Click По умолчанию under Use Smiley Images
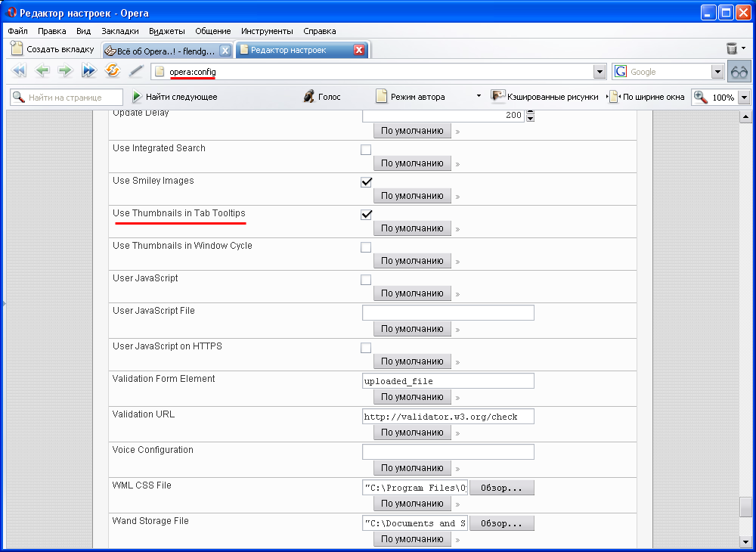 coord(412,196)
